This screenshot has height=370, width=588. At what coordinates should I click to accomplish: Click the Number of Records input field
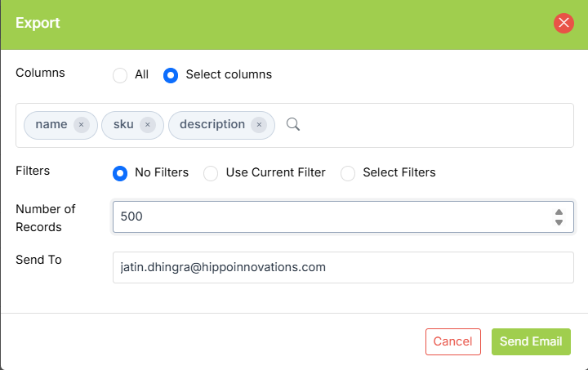tap(327, 217)
